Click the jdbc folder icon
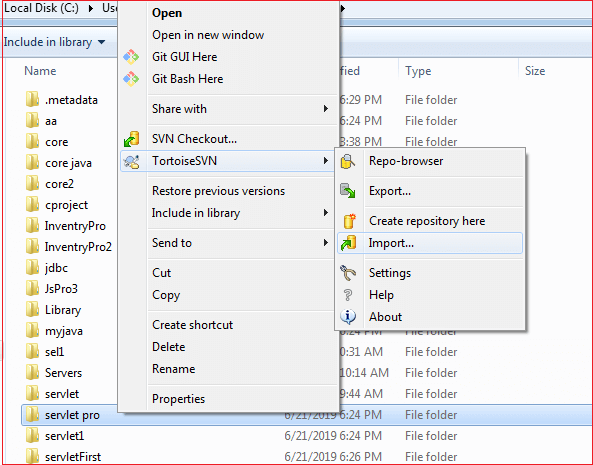 (x=32, y=268)
